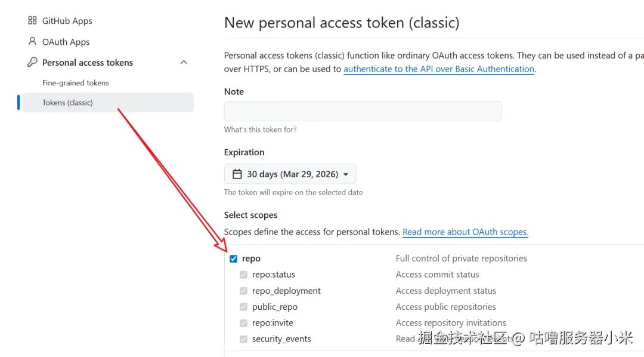Follow authenticate to the API link
Viewport: 644px width, 357px height.
coord(439,69)
